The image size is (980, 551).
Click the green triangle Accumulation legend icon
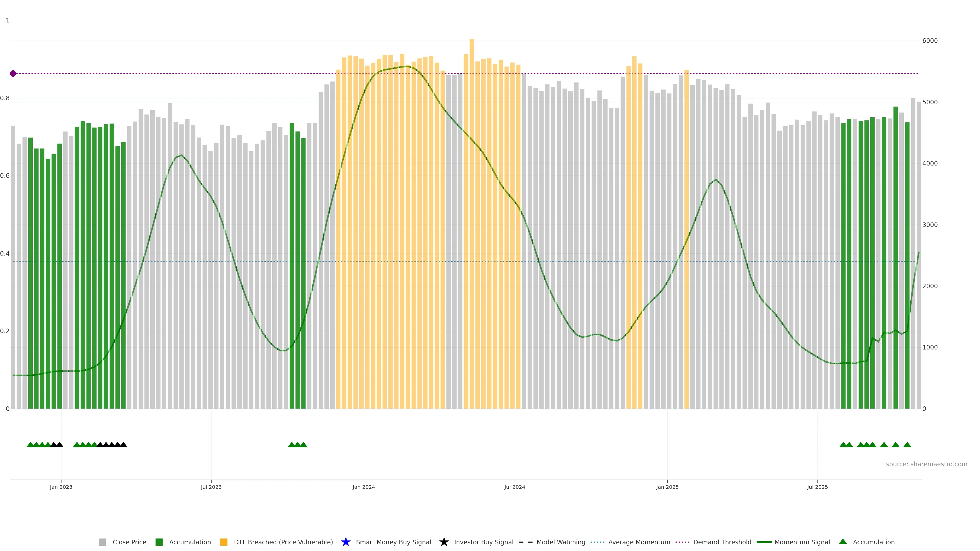843,542
